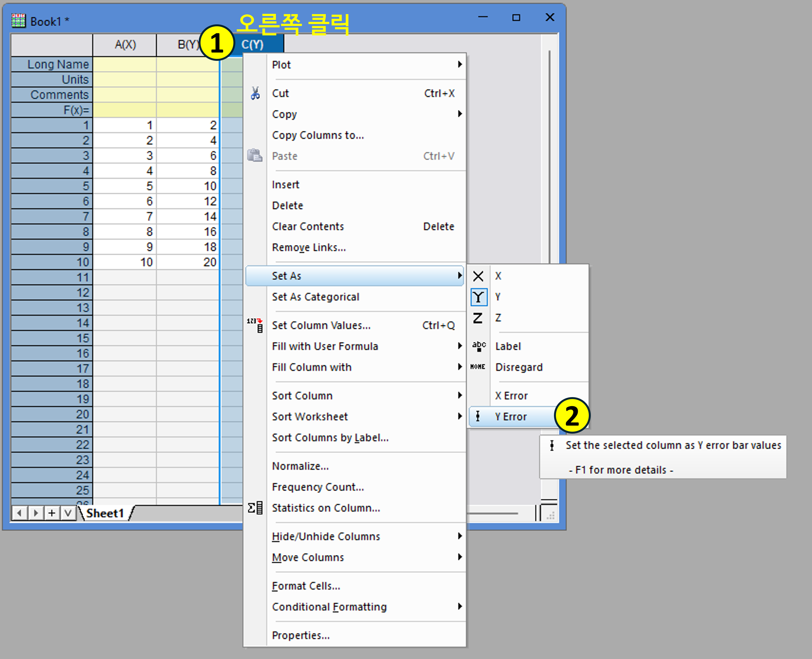Click the Set Column Values icon
Viewport: 812px width, 659px height.
[255, 325]
